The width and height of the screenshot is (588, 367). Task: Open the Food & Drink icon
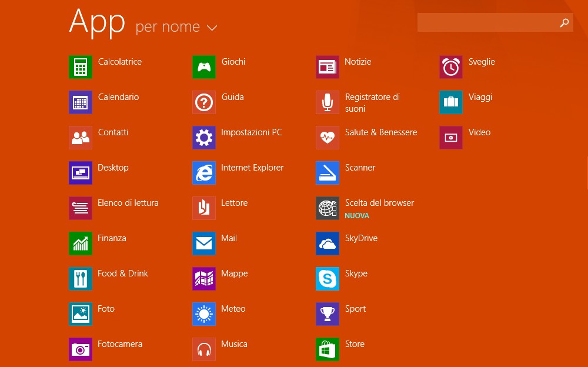[x=80, y=278]
